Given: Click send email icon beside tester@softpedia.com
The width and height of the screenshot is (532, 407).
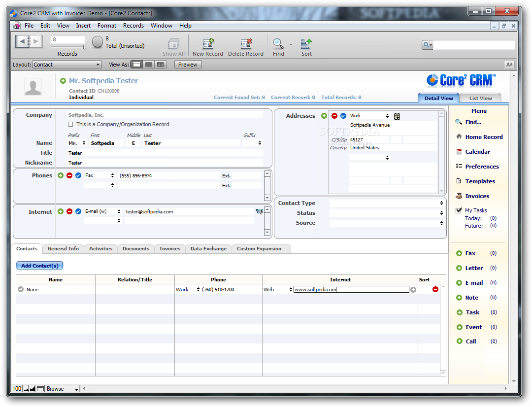Looking at the screenshot, I should [x=259, y=211].
